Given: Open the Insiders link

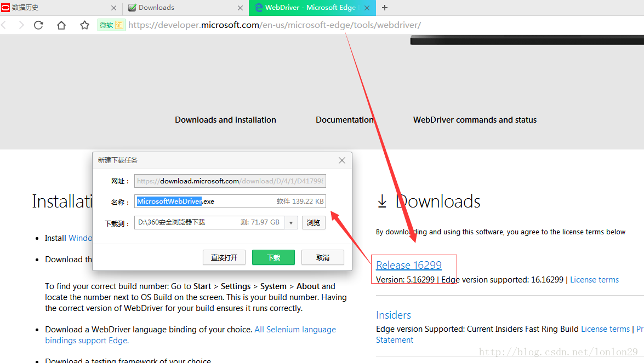Looking at the screenshot, I should 394,315.
